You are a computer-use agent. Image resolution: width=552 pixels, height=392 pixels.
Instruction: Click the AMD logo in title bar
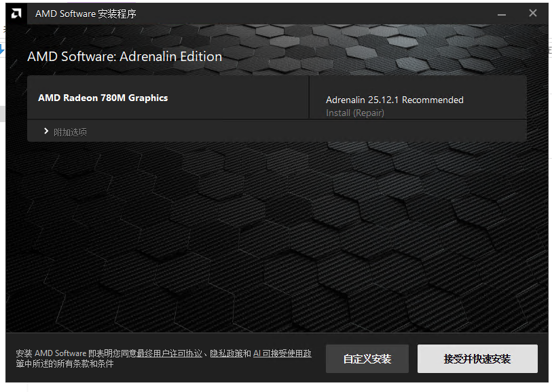tap(16, 14)
